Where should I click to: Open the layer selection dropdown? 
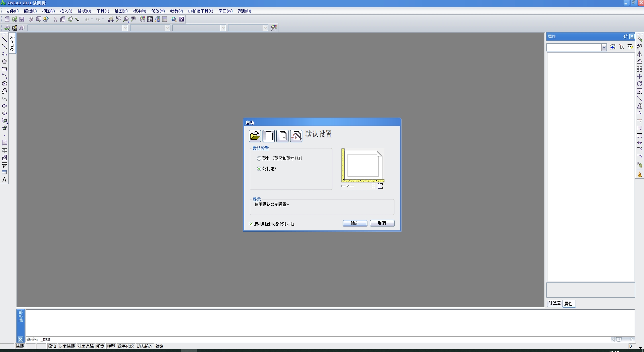(x=125, y=28)
